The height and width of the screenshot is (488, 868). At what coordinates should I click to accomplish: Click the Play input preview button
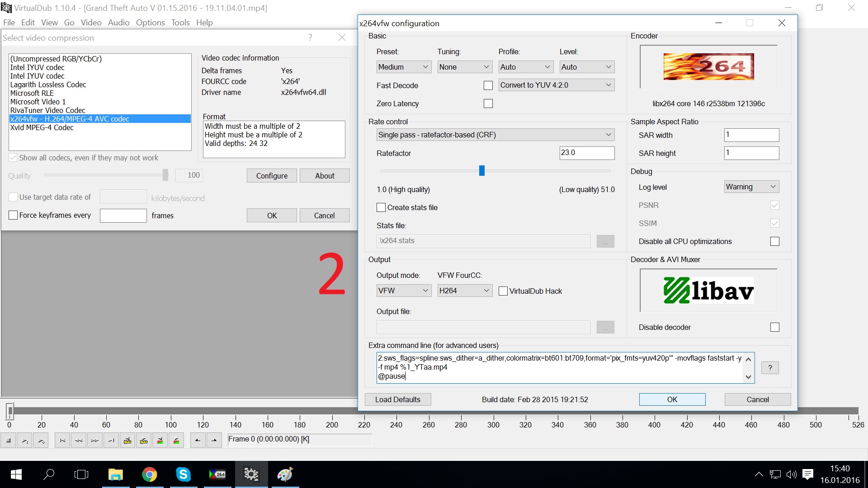pyautogui.click(x=25, y=440)
